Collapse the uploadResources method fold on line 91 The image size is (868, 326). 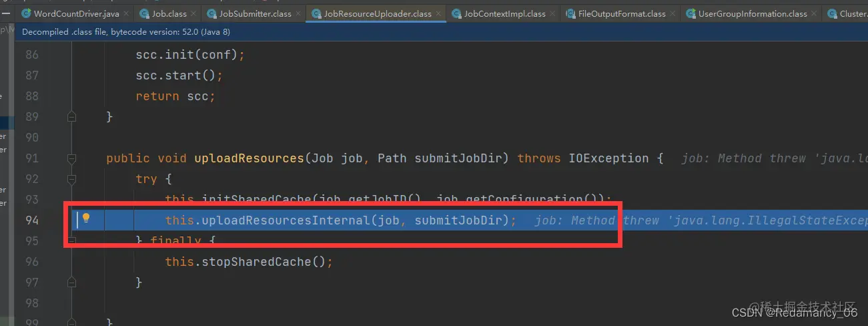click(71, 158)
